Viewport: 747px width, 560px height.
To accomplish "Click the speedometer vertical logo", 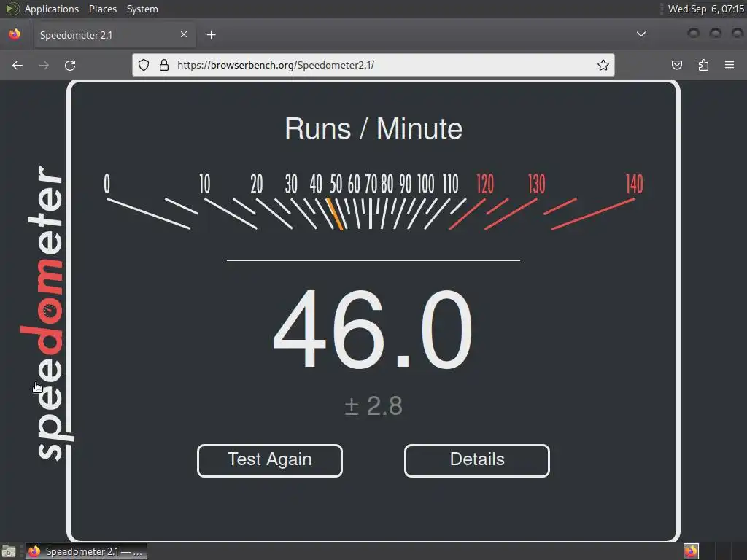I will pyautogui.click(x=47, y=313).
